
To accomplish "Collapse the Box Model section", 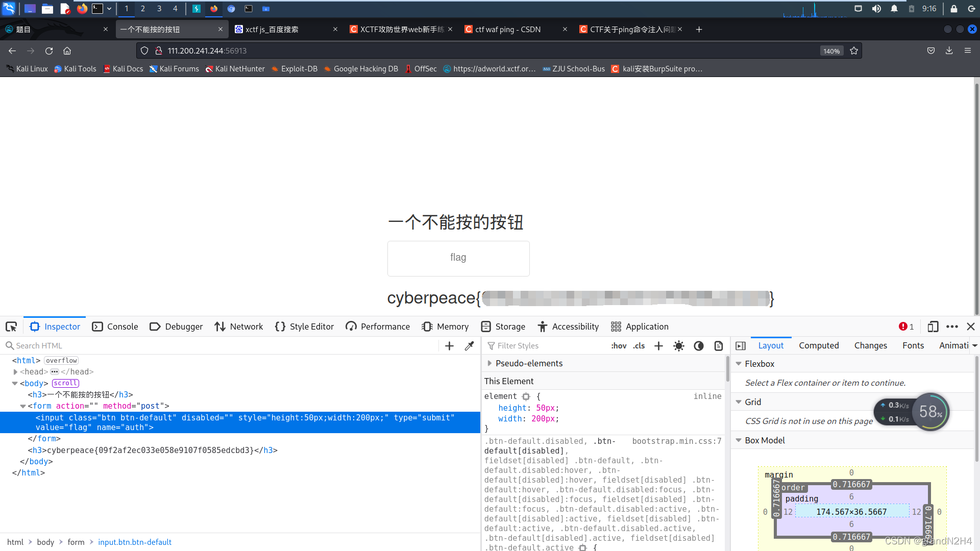I will click(x=739, y=440).
